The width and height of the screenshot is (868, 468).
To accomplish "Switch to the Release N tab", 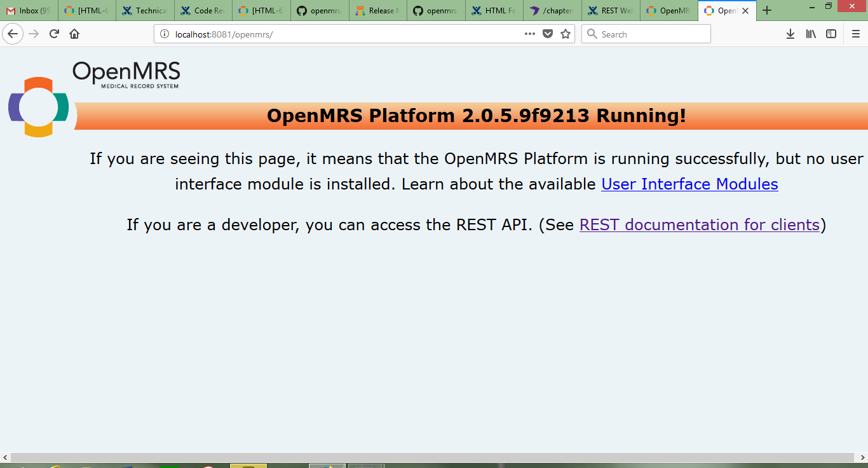I will coord(377,11).
